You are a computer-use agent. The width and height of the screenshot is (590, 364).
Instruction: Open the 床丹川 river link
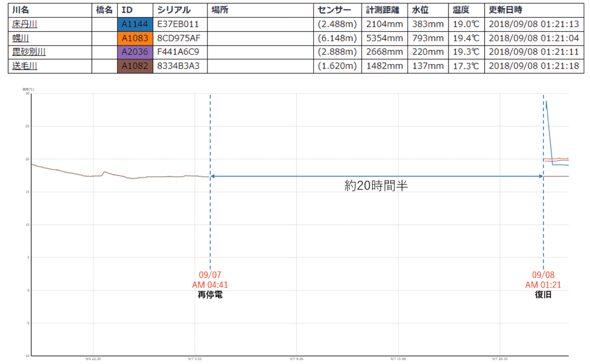click(x=25, y=24)
